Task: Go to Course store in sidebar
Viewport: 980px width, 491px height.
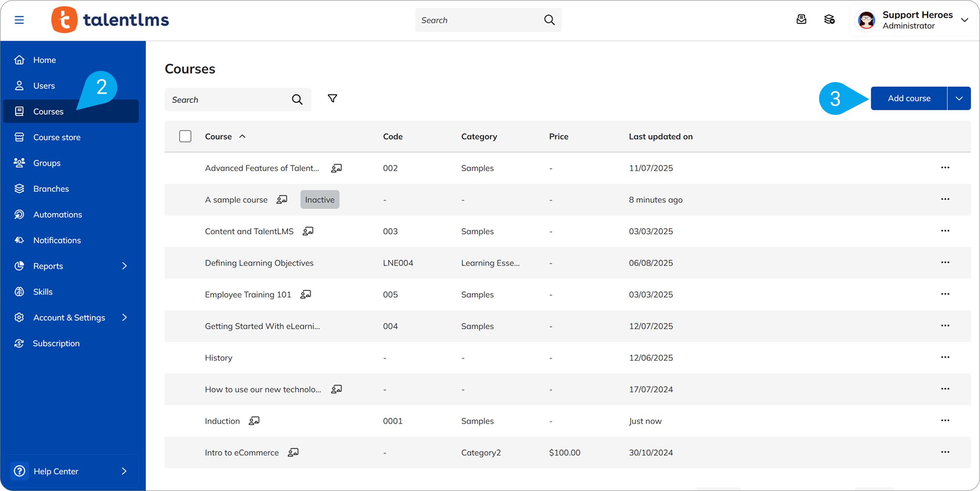Action: coord(57,137)
